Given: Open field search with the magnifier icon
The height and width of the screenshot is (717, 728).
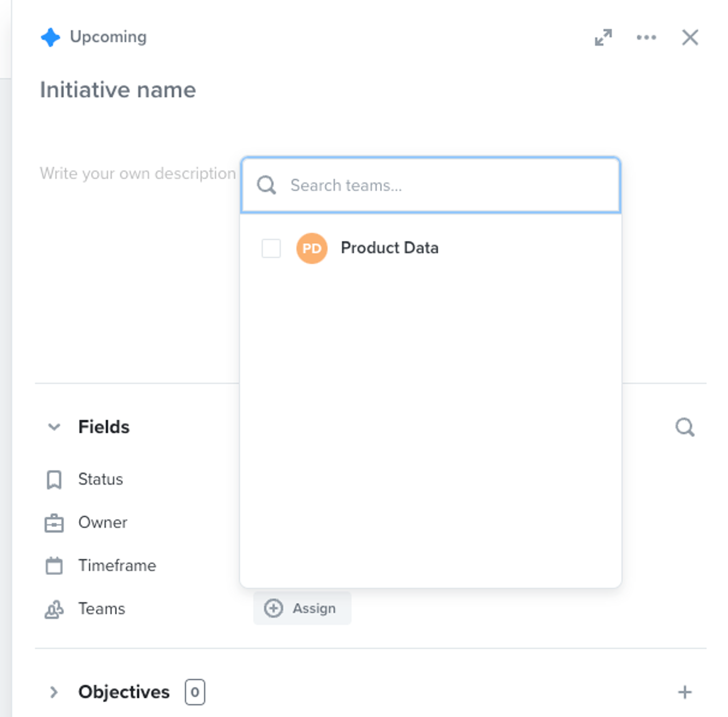Looking at the screenshot, I should pos(685,427).
